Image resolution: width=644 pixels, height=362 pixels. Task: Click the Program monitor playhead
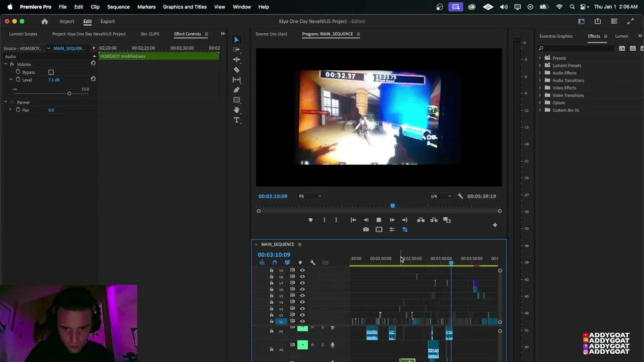pos(392,206)
